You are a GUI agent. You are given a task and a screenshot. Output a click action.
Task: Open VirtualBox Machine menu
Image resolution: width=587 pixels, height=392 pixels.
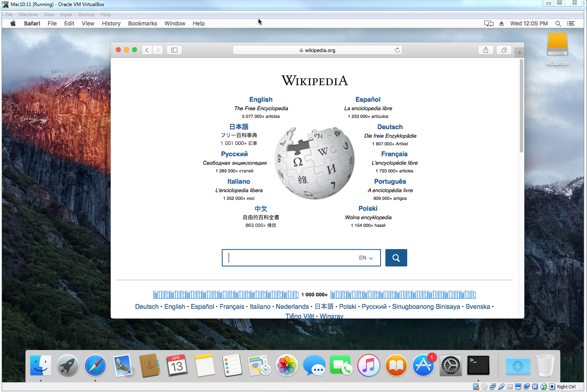point(28,15)
